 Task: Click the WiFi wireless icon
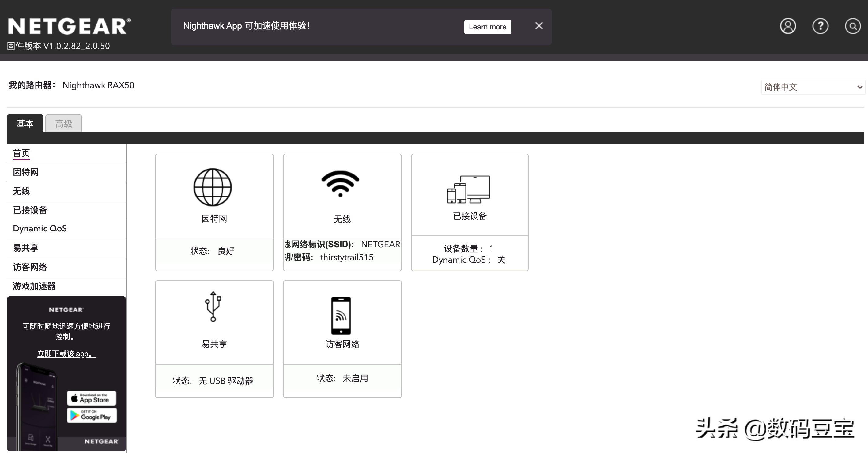(340, 184)
